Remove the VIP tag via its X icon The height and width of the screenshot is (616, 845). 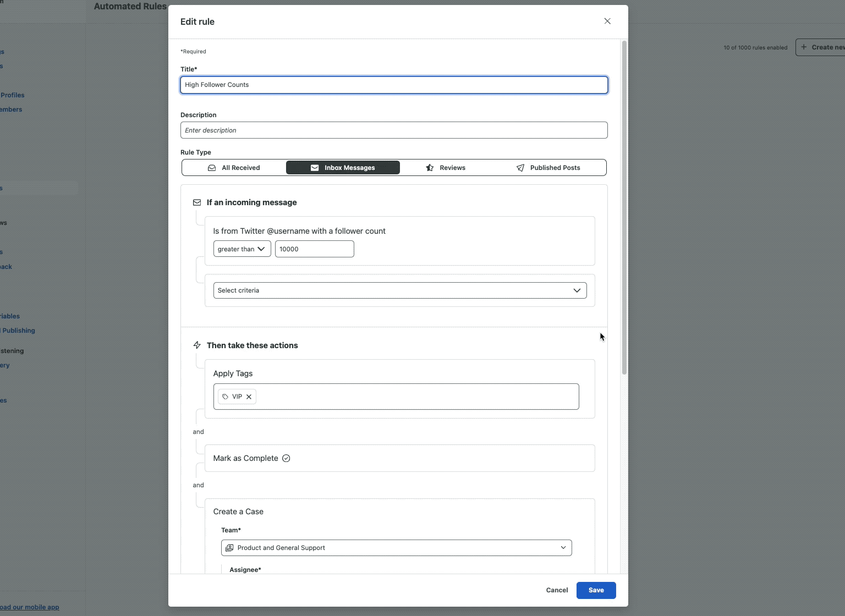point(249,397)
